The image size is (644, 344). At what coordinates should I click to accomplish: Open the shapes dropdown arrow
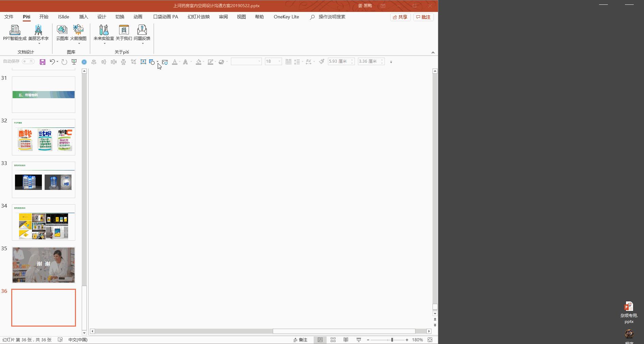click(157, 62)
